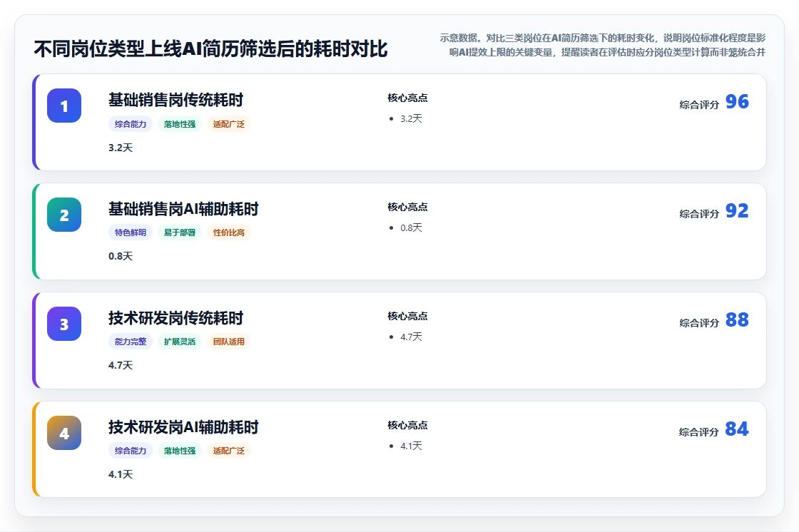Click the 4.7天 bullet under 核心亮点

(411, 337)
